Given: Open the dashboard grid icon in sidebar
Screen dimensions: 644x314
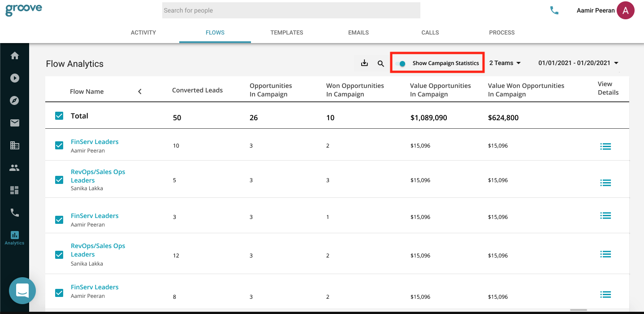Looking at the screenshot, I should [15, 190].
